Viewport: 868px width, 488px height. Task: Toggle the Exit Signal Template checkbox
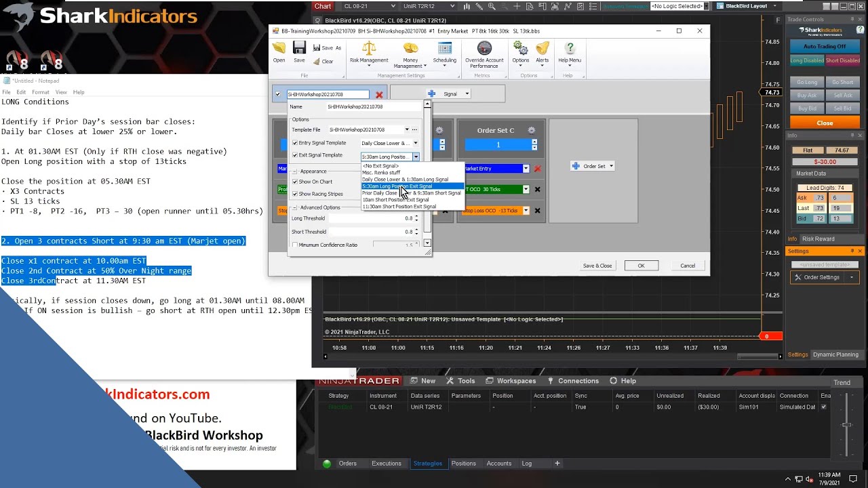(295, 155)
